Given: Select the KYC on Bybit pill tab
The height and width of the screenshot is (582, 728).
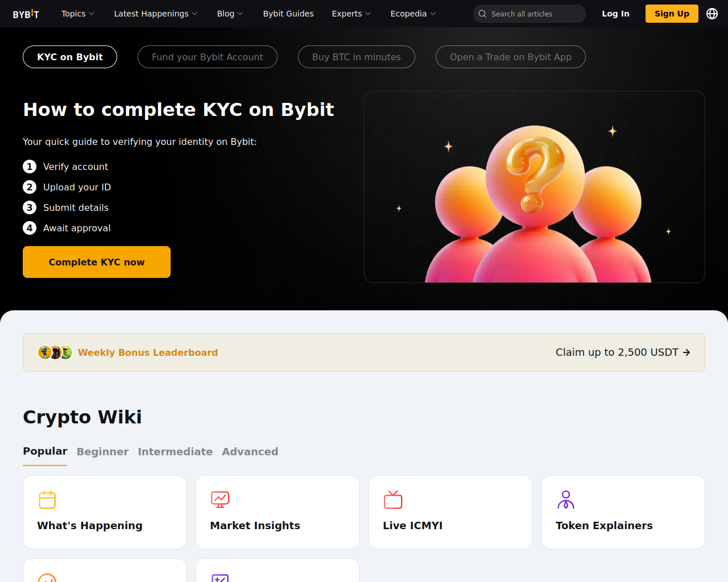Looking at the screenshot, I should click(x=70, y=57).
